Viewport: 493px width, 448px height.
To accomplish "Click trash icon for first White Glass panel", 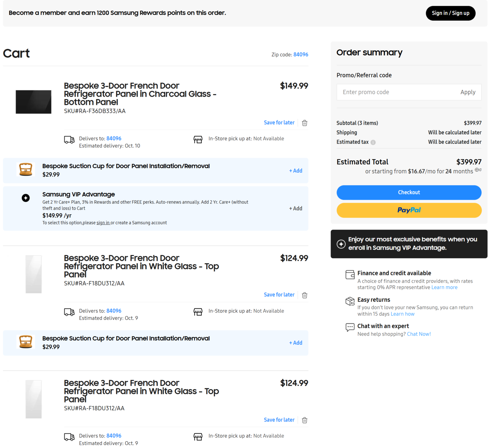I will pos(304,295).
